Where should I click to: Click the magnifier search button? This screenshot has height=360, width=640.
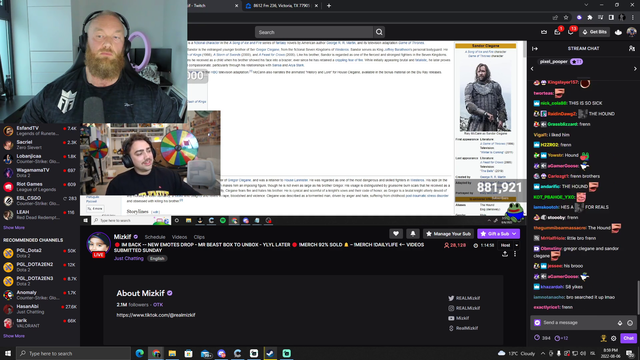tap(379, 32)
